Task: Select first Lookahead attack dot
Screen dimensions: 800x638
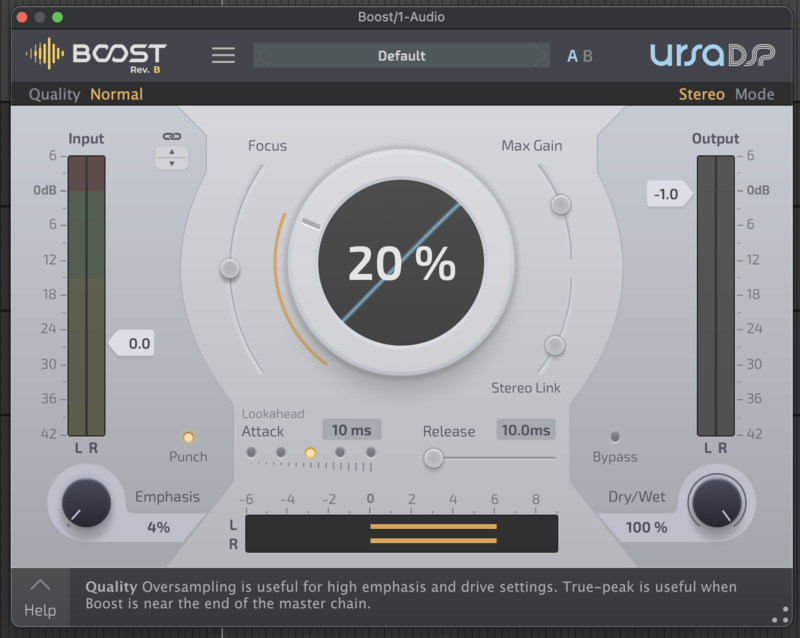Action: (251, 452)
